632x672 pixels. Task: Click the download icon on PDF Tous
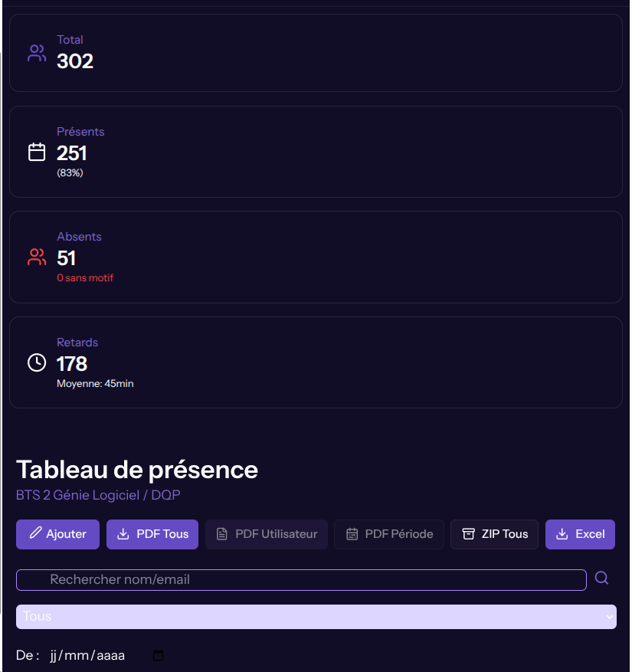pos(123,534)
